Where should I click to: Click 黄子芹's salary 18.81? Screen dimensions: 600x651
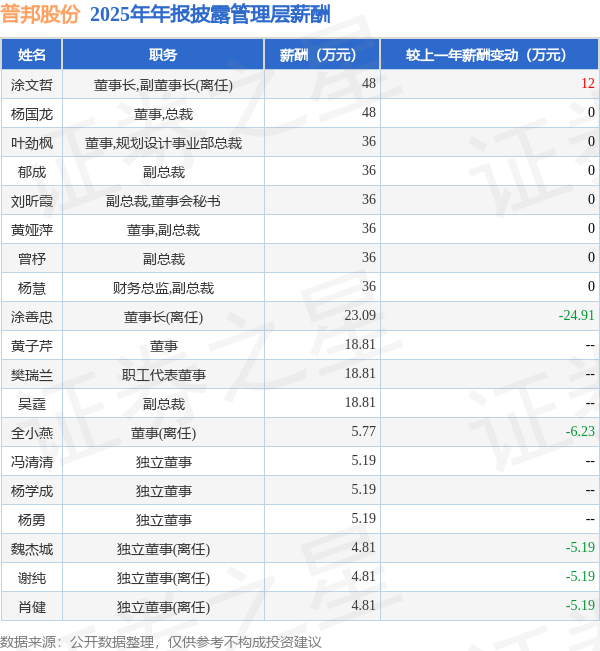360,344
